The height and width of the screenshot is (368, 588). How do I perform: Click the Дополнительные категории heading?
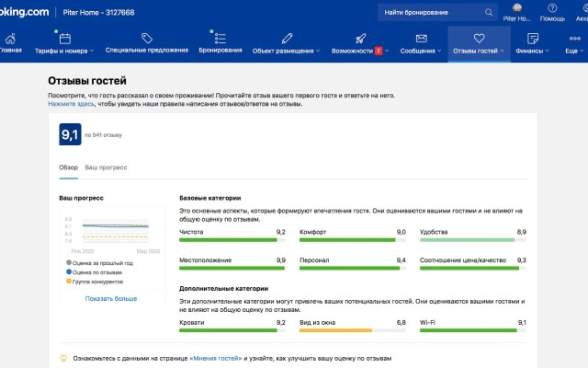223,288
